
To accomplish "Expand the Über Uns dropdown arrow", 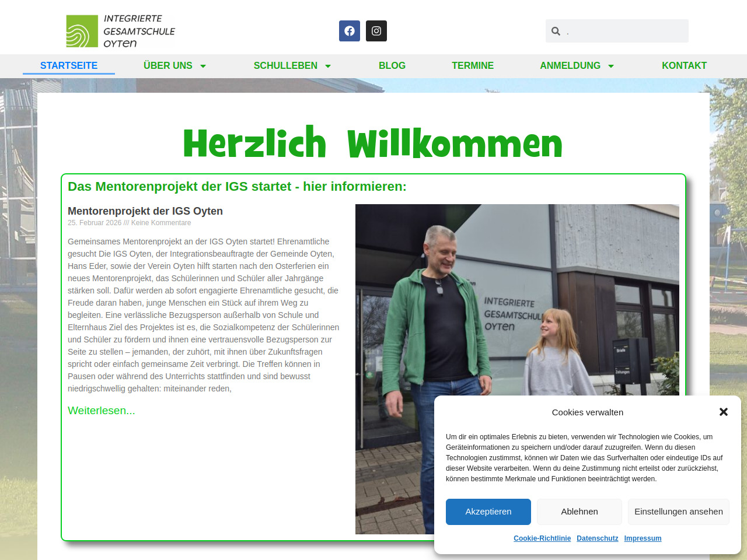I will click(203, 66).
